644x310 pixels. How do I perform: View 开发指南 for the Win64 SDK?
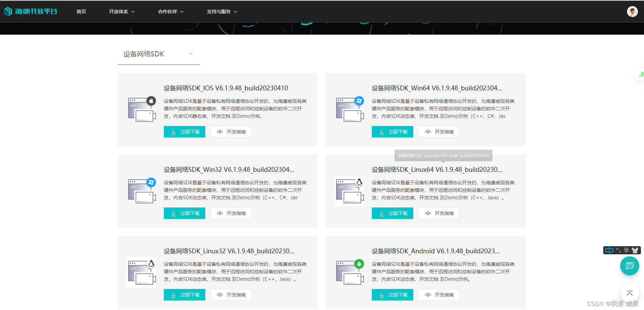(438, 132)
